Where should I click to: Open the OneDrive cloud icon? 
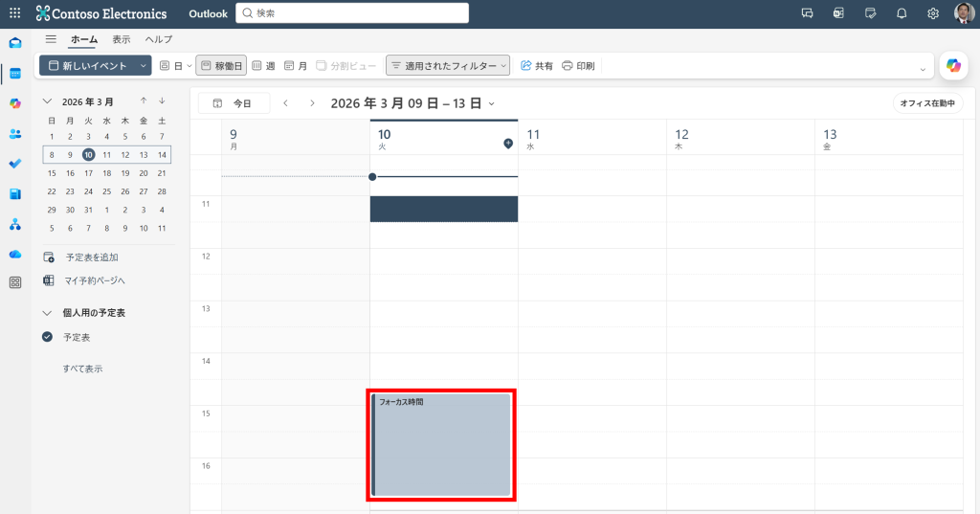click(x=15, y=254)
